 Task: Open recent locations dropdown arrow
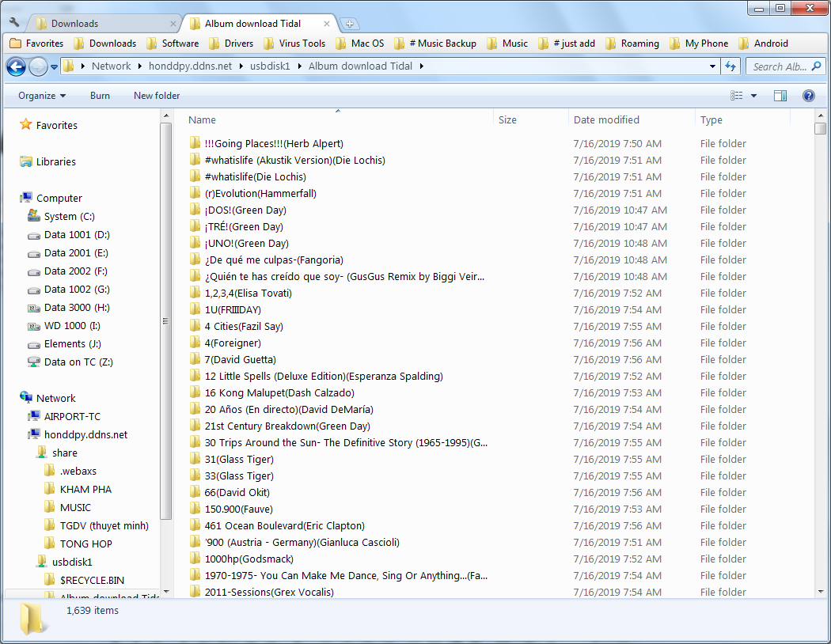click(54, 67)
